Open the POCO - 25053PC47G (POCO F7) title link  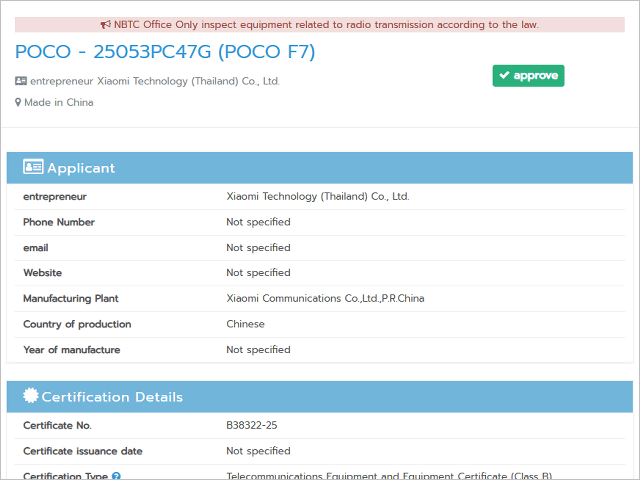[x=165, y=52]
